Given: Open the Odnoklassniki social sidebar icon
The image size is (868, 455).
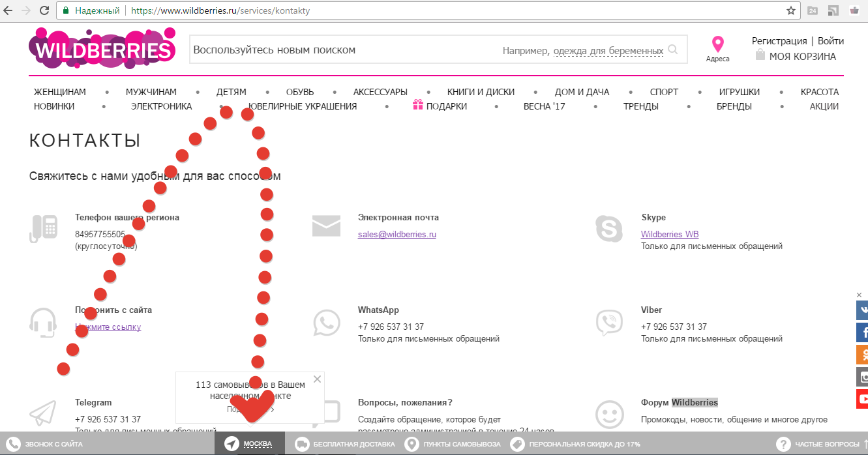Looking at the screenshot, I should 862,355.
